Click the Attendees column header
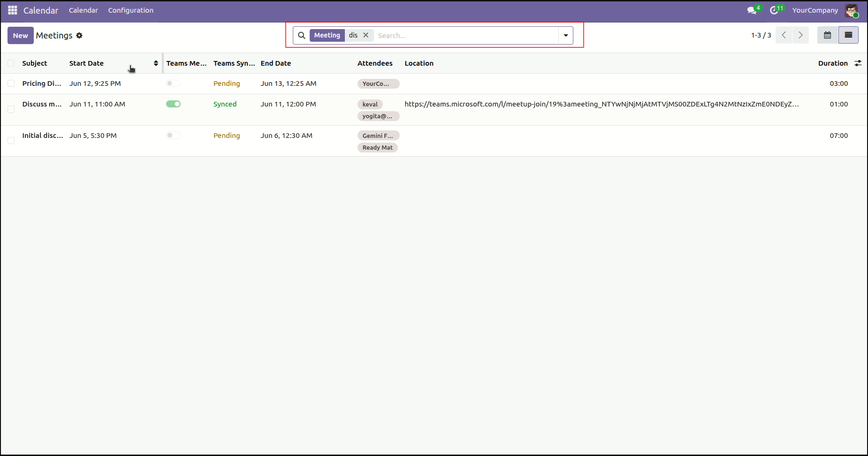The height and width of the screenshot is (456, 868). pyautogui.click(x=375, y=63)
